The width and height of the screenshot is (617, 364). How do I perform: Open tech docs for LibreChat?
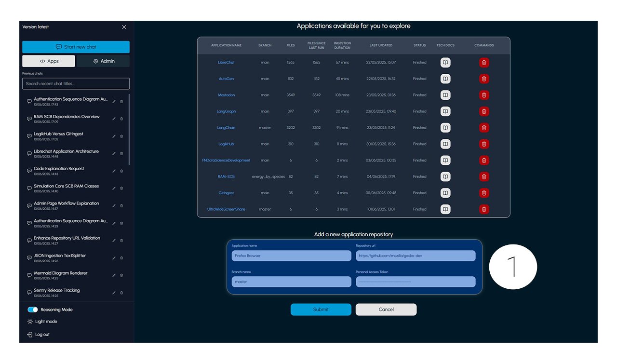445,62
